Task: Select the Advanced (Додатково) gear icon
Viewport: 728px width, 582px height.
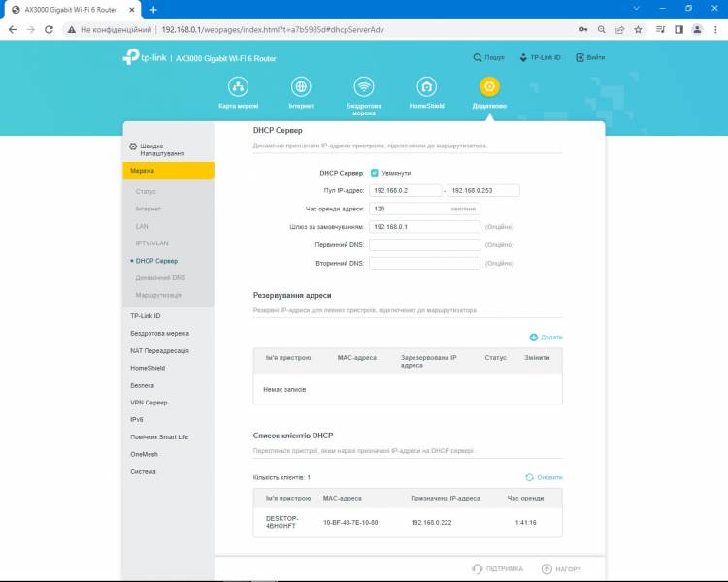Action: click(489, 86)
